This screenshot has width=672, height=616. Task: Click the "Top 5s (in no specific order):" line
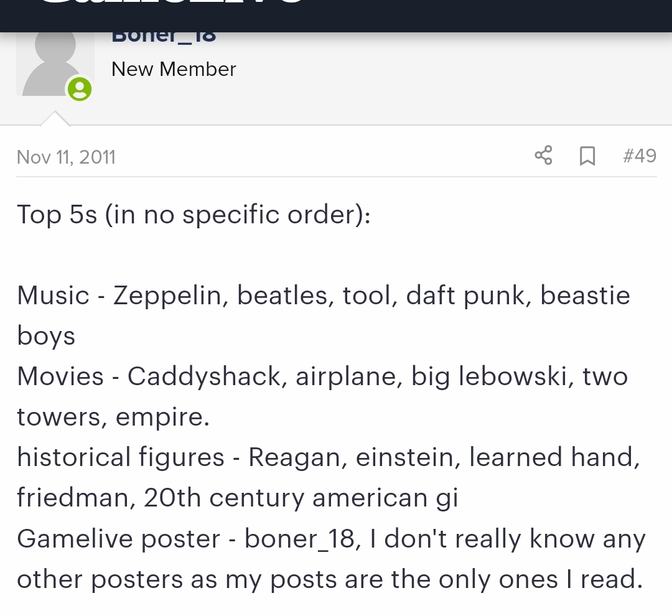(194, 214)
